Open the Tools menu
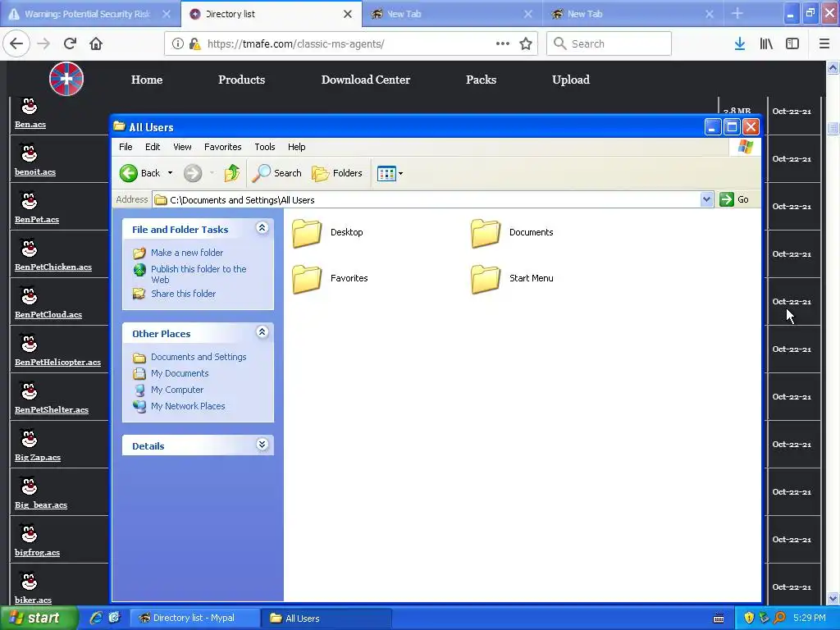 click(x=265, y=147)
